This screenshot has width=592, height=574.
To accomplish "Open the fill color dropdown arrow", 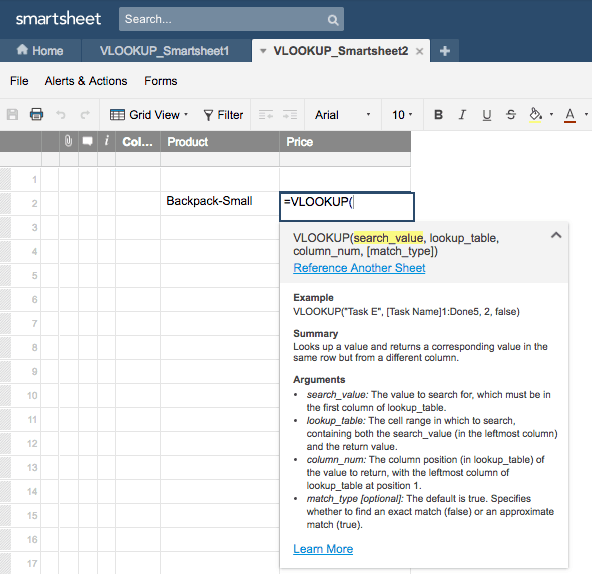I will (x=552, y=114).
